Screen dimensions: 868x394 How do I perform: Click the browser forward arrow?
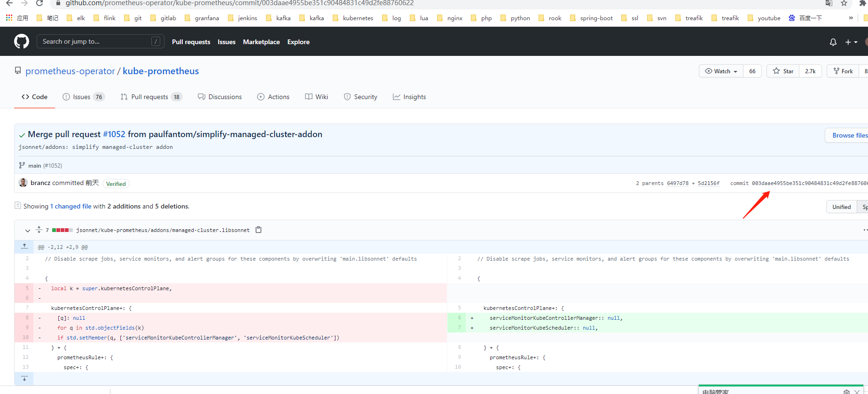[x=24, y=3]
